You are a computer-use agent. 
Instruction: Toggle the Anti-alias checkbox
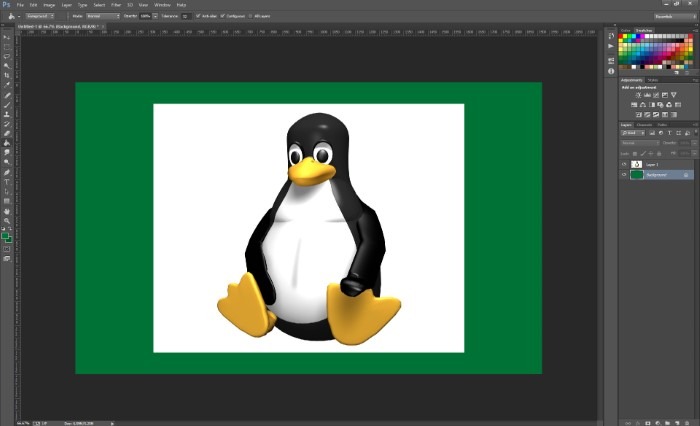click(198, 16)
